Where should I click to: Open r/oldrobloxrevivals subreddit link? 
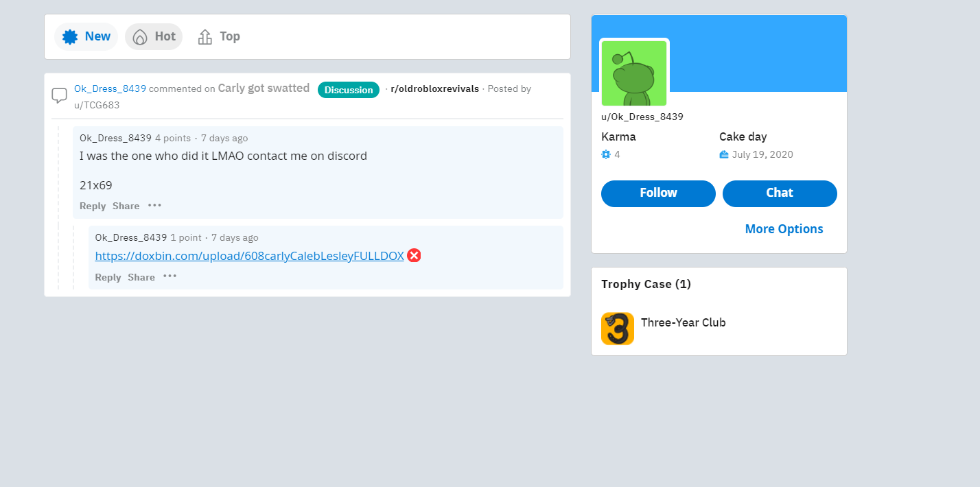(x=434, y=89)
